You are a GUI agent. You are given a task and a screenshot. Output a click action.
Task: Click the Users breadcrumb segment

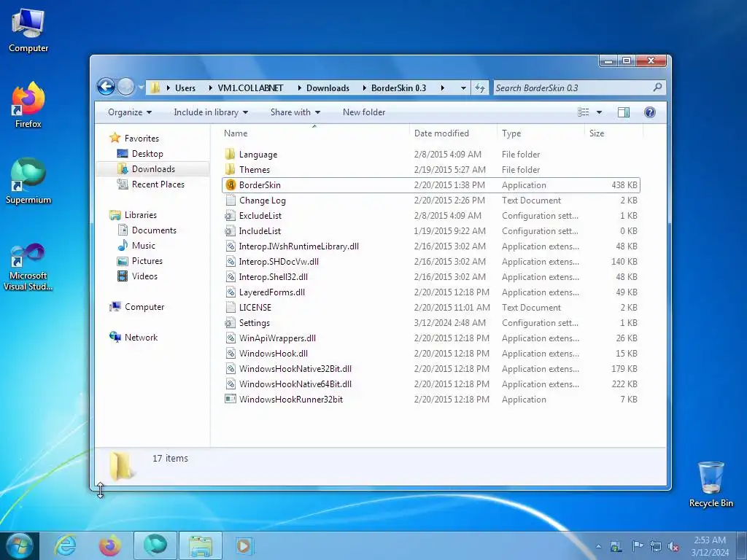click(x=185, y=88)
